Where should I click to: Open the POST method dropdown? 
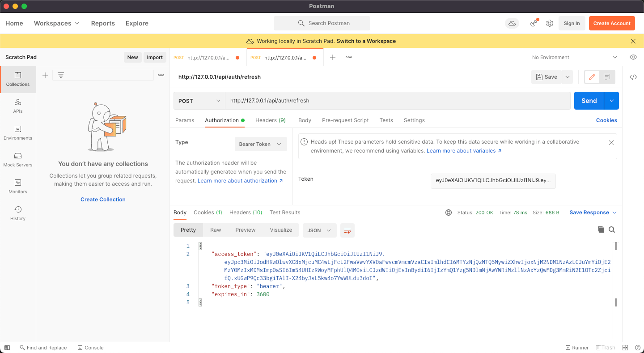(x=199, y=101)
